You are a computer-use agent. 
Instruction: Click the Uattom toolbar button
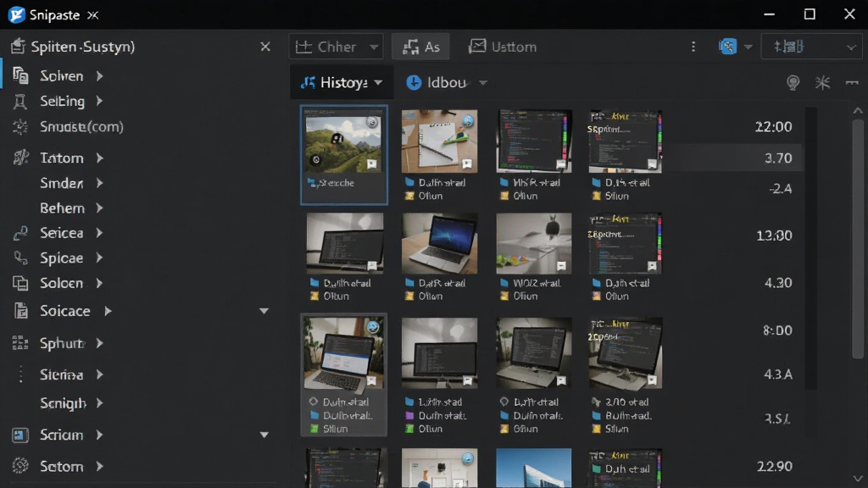coord(503,47)
